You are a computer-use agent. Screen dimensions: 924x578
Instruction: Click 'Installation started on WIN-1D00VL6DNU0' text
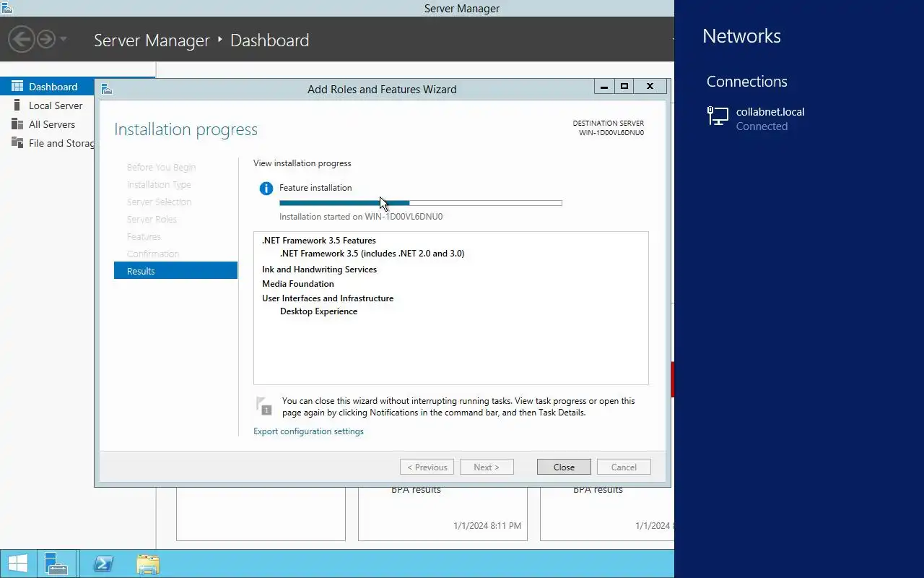coord(361,217)
